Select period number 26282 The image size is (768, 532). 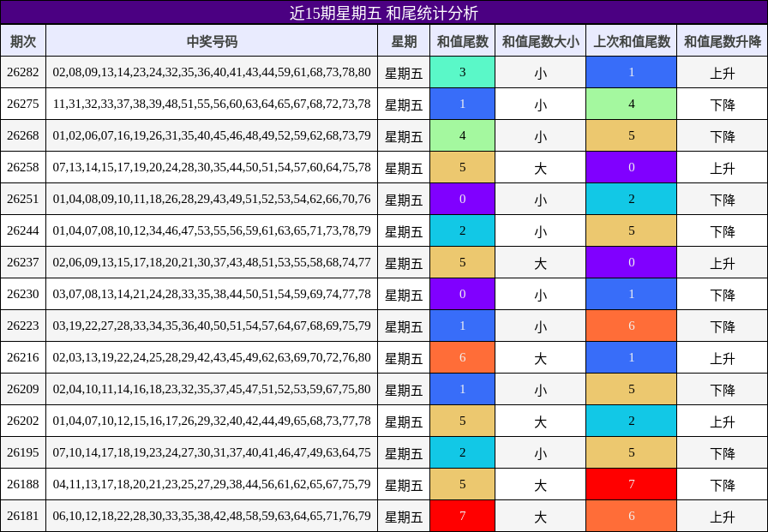tap(23, 73)
